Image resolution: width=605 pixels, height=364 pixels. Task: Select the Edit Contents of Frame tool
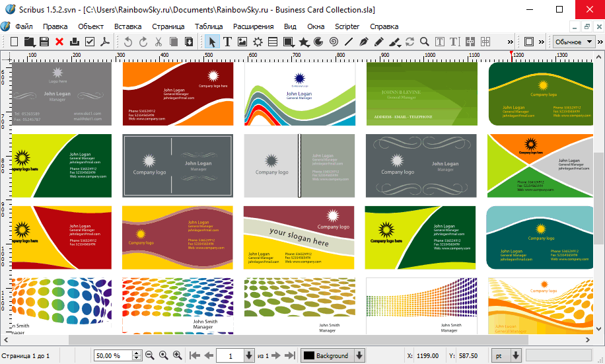coord(439,42)
